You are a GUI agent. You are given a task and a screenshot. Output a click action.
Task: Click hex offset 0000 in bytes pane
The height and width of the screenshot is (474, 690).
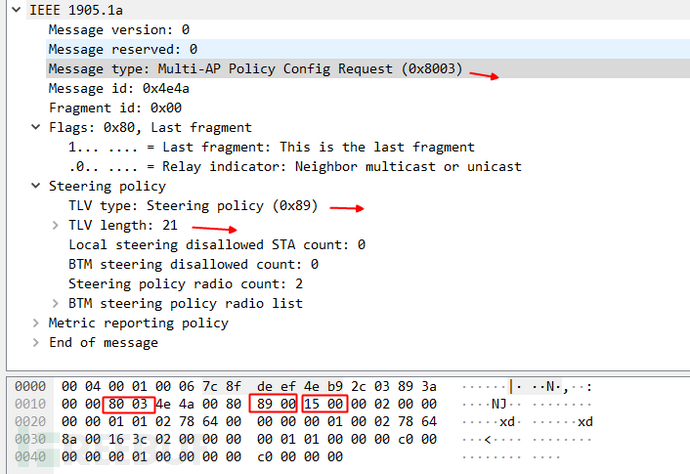tap(30, 386)
